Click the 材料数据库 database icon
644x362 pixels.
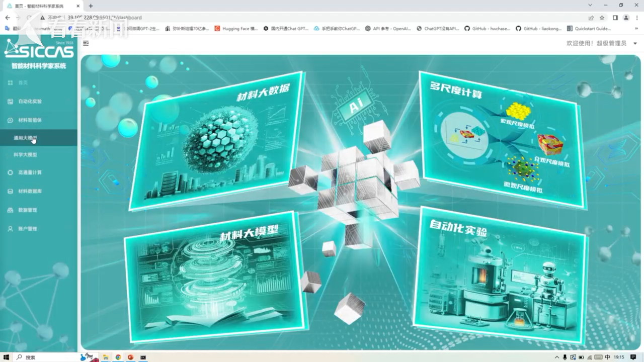(x=11, y=192)
